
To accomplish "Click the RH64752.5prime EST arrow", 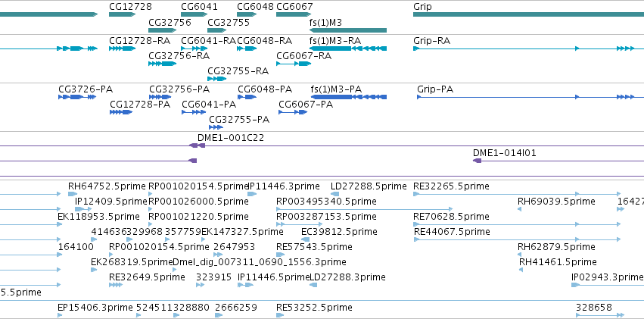I will (x=73, y=194).
